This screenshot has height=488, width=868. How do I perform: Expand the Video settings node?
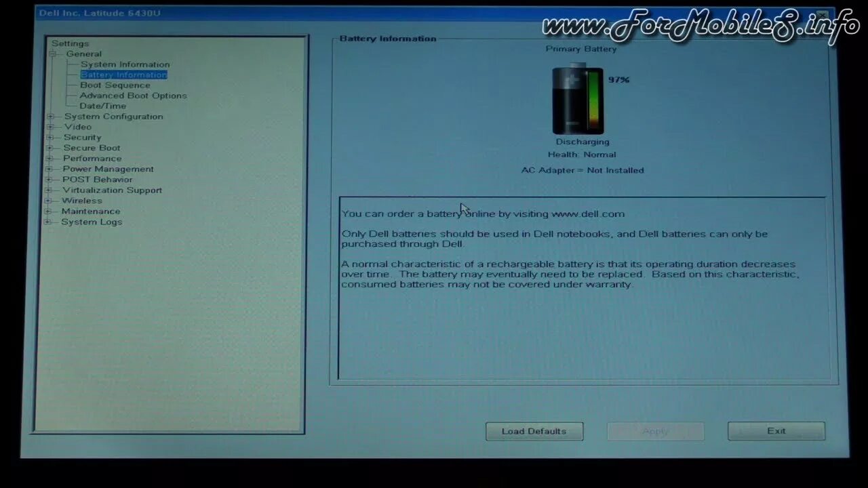pos(50,127)
